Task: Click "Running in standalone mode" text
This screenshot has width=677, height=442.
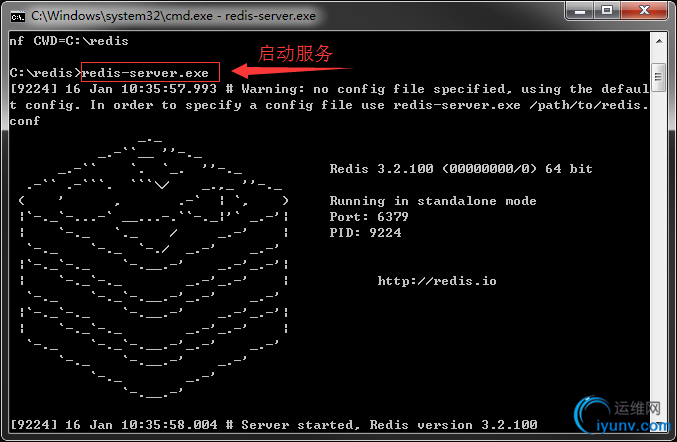Action: 433,201
